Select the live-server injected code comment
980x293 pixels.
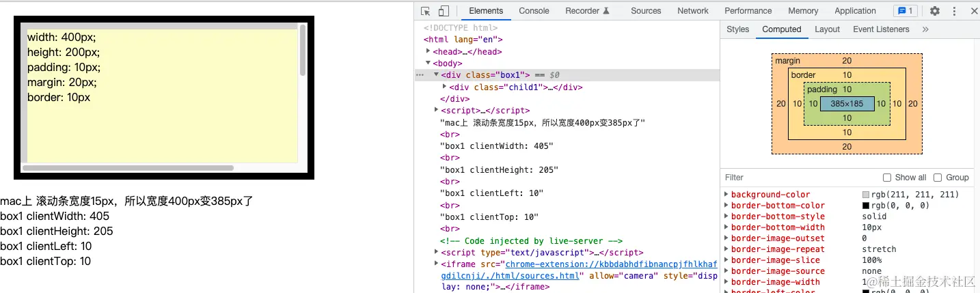click(531, 240)
